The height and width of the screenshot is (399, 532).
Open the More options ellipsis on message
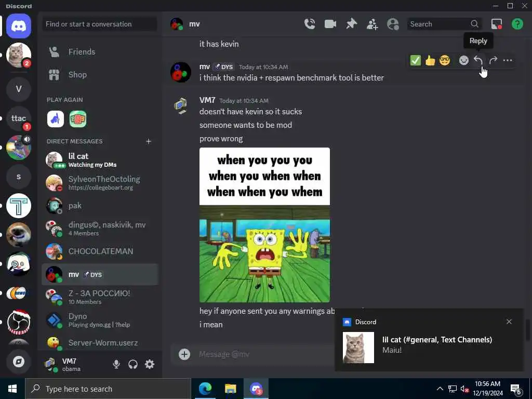tap(508, 60)
